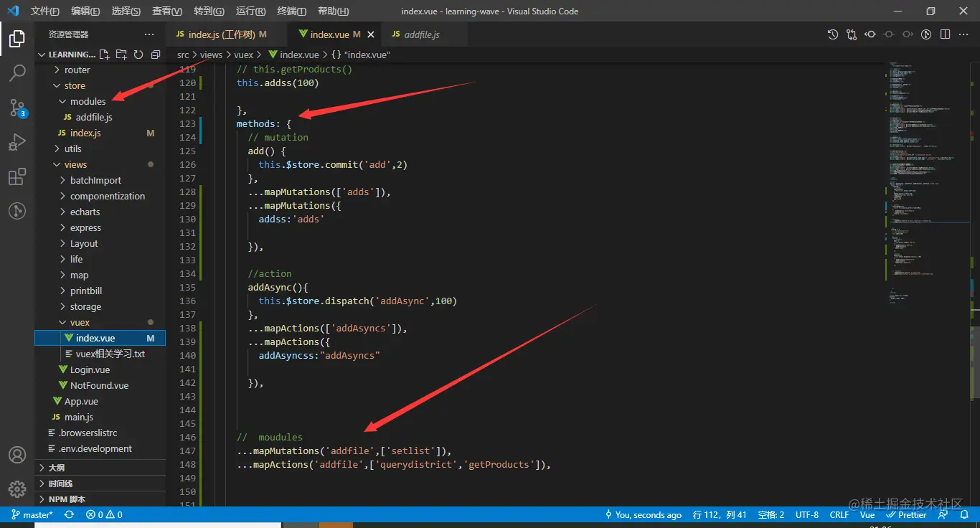Viewport: 980px width, 528px height.
Task: Open the 编辑(E) menu
Action: click(x=86, y=11)
